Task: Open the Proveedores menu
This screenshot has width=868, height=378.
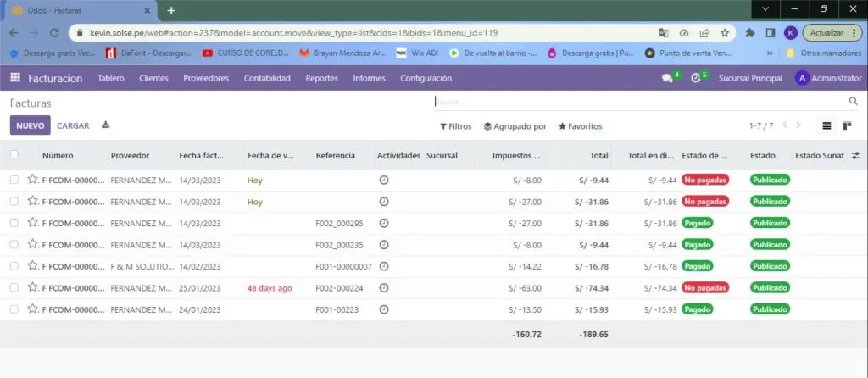Action: tap(206, 78)
